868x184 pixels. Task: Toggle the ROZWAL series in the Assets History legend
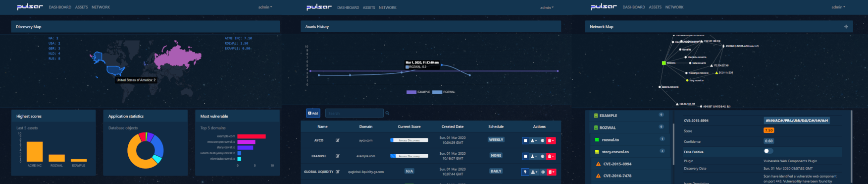[444, 92]
